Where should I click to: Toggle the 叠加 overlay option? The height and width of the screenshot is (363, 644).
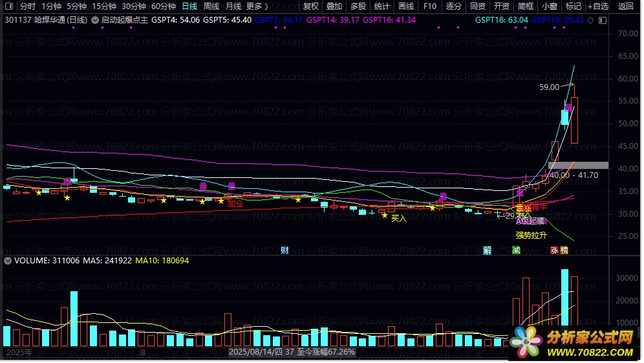pos(334,6)
